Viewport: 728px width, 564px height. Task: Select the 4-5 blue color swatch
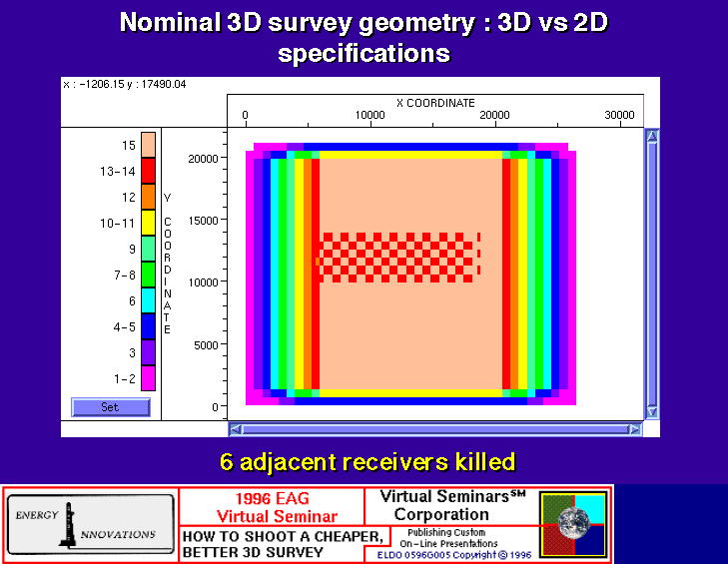point(148,326)
